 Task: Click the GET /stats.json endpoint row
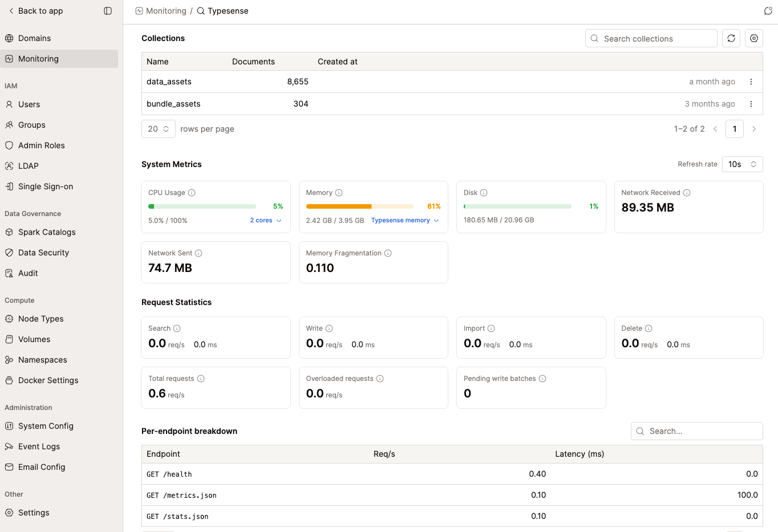[x=452, y=516]
